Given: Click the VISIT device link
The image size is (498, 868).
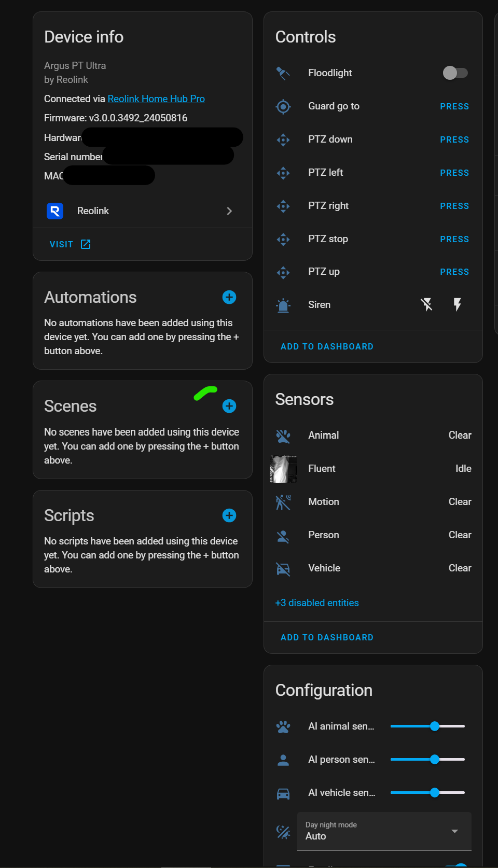Looking at the screenshot, I should point(70,244).
